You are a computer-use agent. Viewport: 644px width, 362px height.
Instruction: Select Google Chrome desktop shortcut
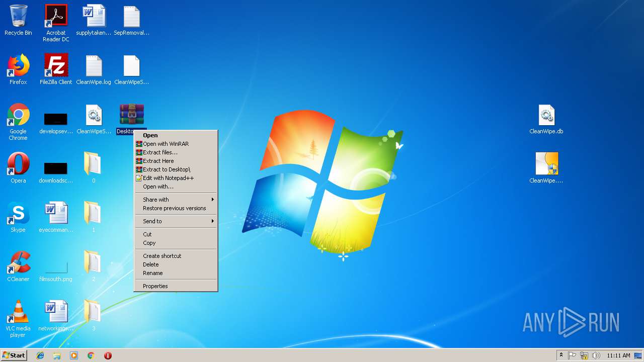pyautogui.click(x=18, y=122)
